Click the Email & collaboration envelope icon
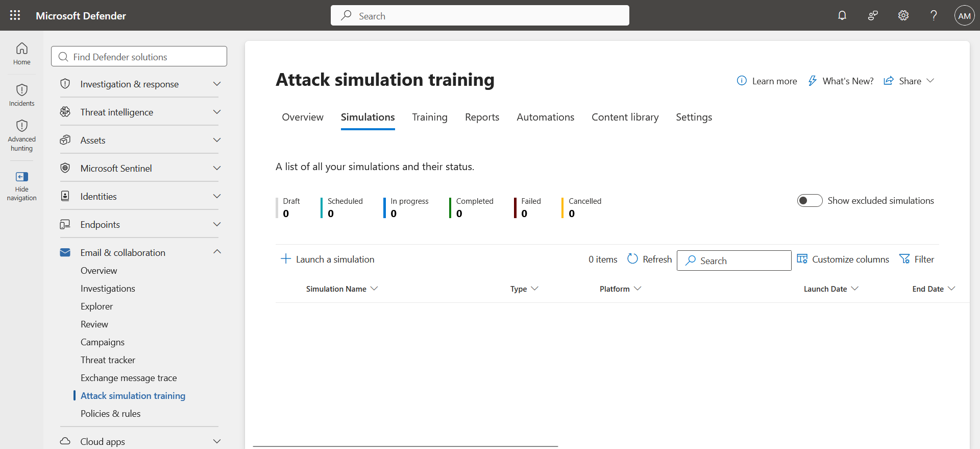980x449 pixels. (65, 252)
